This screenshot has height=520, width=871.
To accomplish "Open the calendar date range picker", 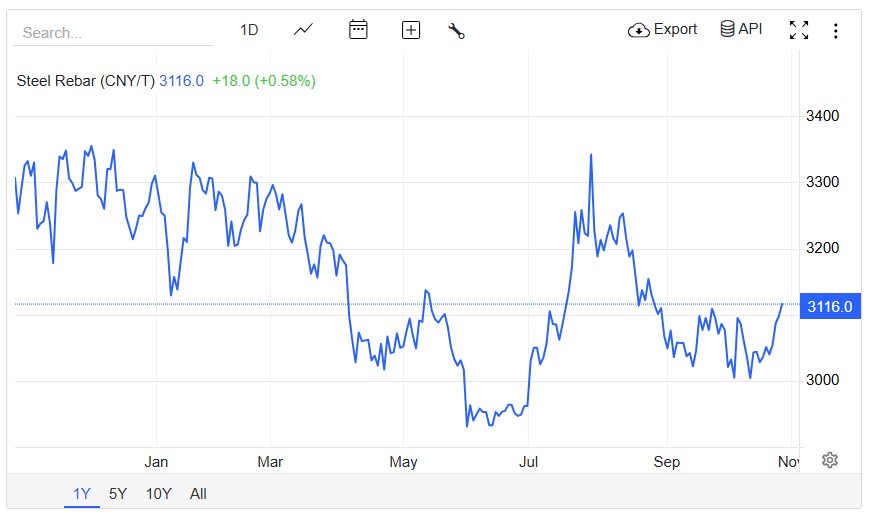I will click(x=358, y=30).
